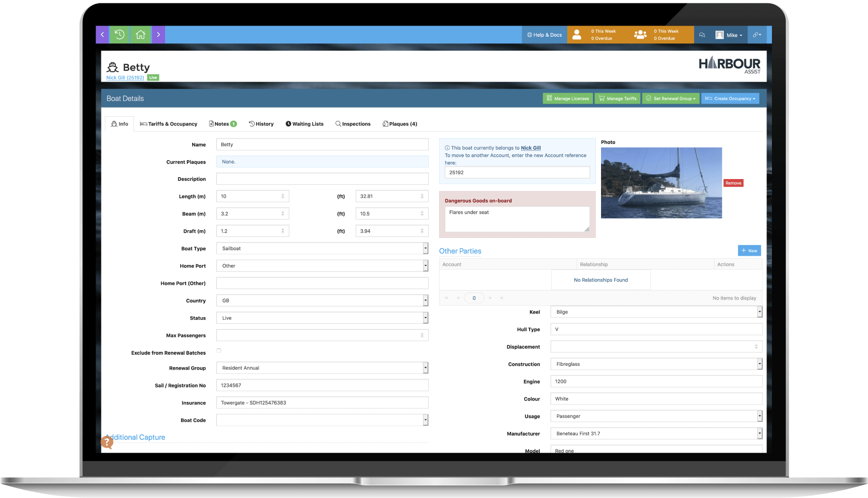Increment the Length value with its stepper

tap(284, 194)
